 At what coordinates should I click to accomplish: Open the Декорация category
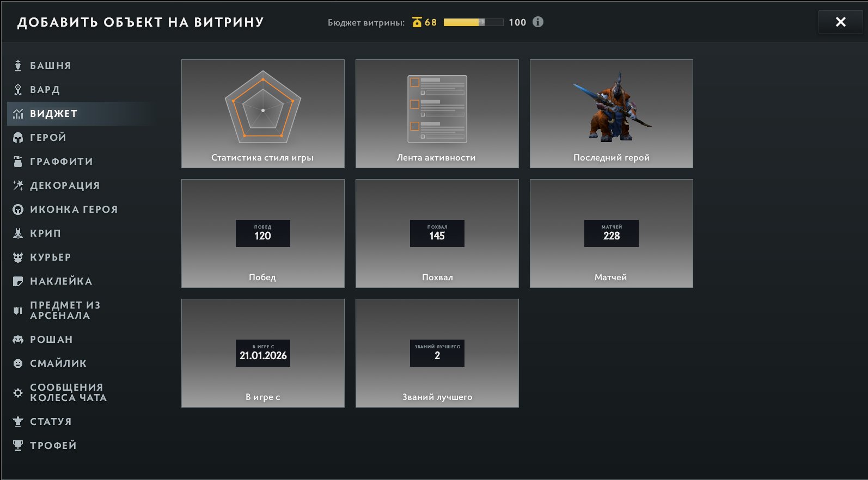point(65,186)
